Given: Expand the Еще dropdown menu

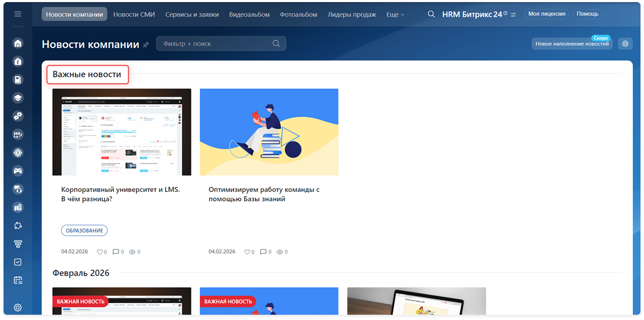Looking at the screenshot, I should 395,14.
